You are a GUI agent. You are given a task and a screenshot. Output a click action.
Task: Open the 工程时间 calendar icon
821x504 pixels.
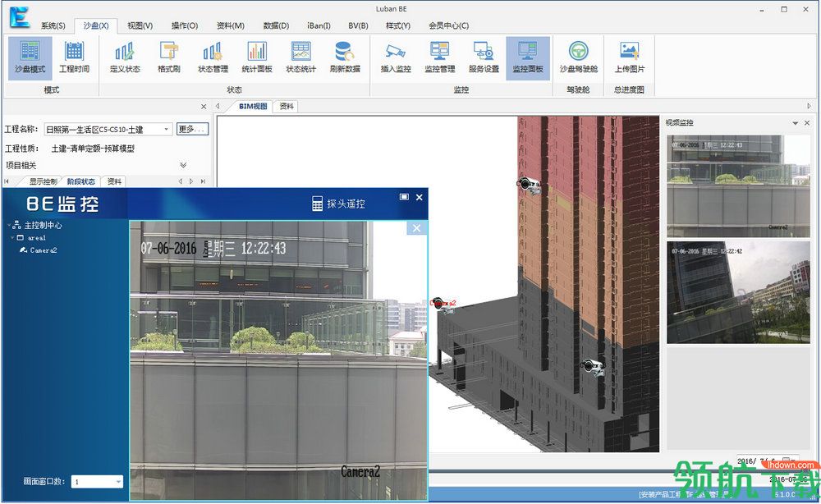point(74,57)
